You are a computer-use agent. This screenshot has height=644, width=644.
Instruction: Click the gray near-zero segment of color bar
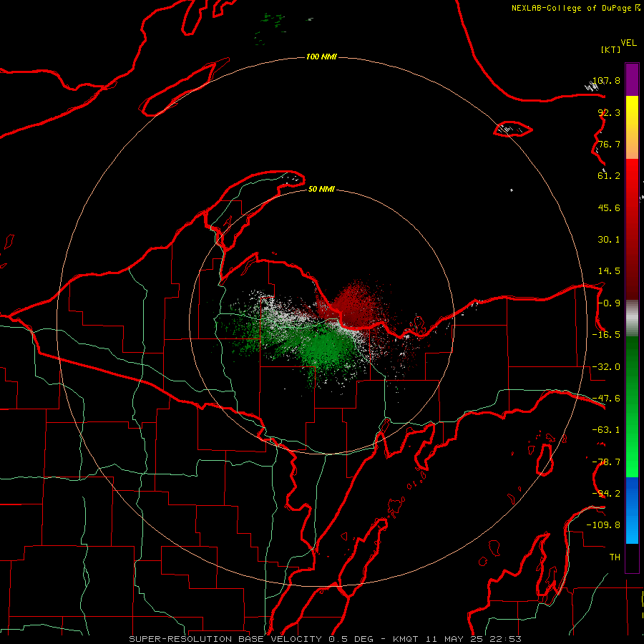pos(632,318)
